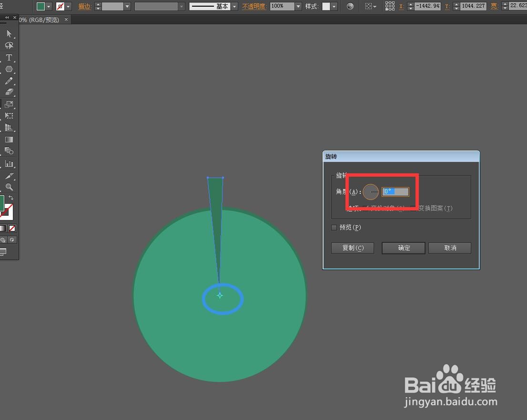
Task: Apply Gradient mode button in toolbox
Action: coord(3,229)
